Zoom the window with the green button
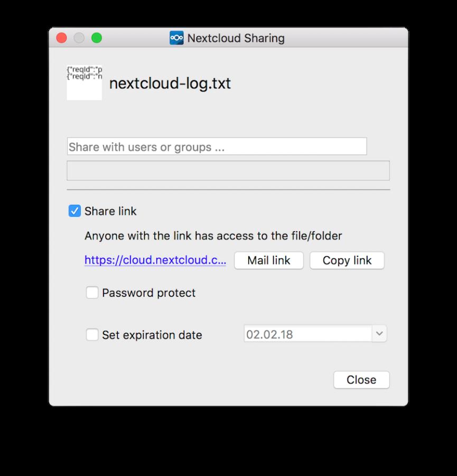Screen dimensions: 457x476 (x=96, y=38)
